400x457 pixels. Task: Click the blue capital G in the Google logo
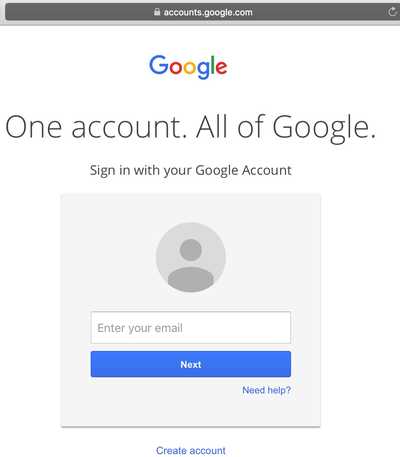pyautogui.click(x=159, y=65)
